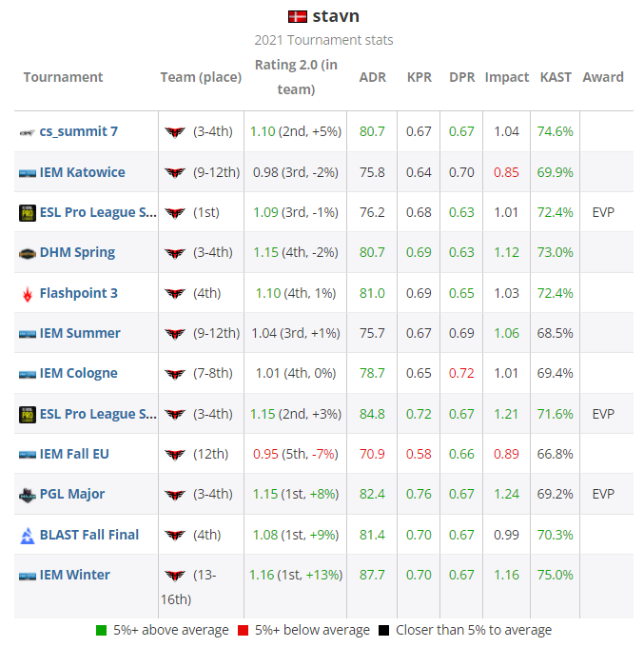Open the Flashpoint 3 tournament link
This screenshot has width=644, height=647.
[78, 293]
